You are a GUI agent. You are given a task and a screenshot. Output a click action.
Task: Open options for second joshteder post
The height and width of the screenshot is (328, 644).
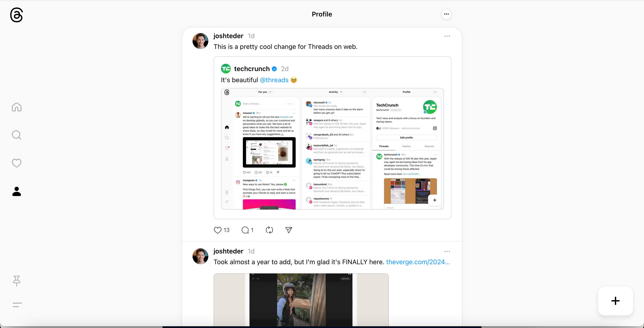[x=447, y=251]
